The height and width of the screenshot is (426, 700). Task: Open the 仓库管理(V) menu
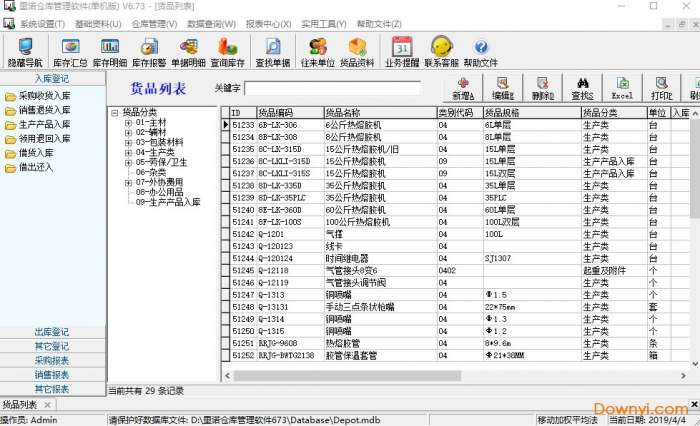pos(154,24)
